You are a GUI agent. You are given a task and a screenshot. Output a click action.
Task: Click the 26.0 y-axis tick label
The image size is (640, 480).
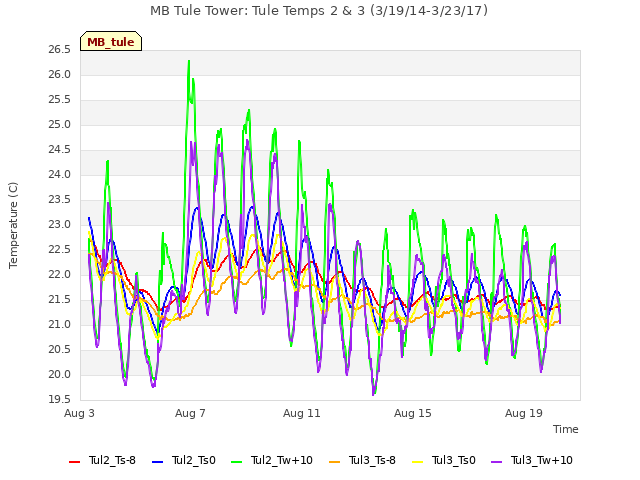(60, 75)
